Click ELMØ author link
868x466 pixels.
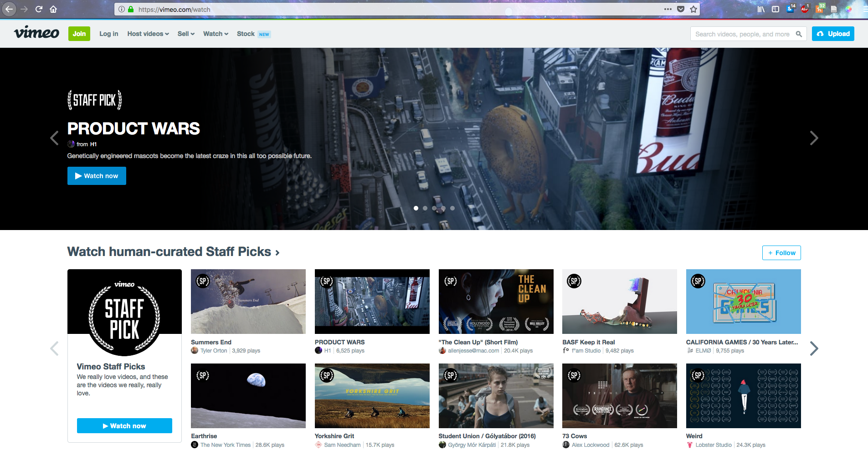703,351
